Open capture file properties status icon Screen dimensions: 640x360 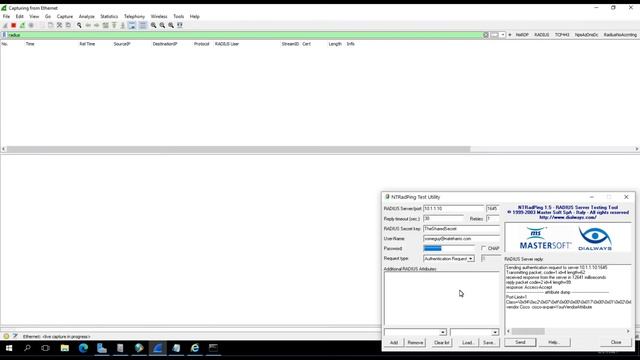[x=15, y=336]
